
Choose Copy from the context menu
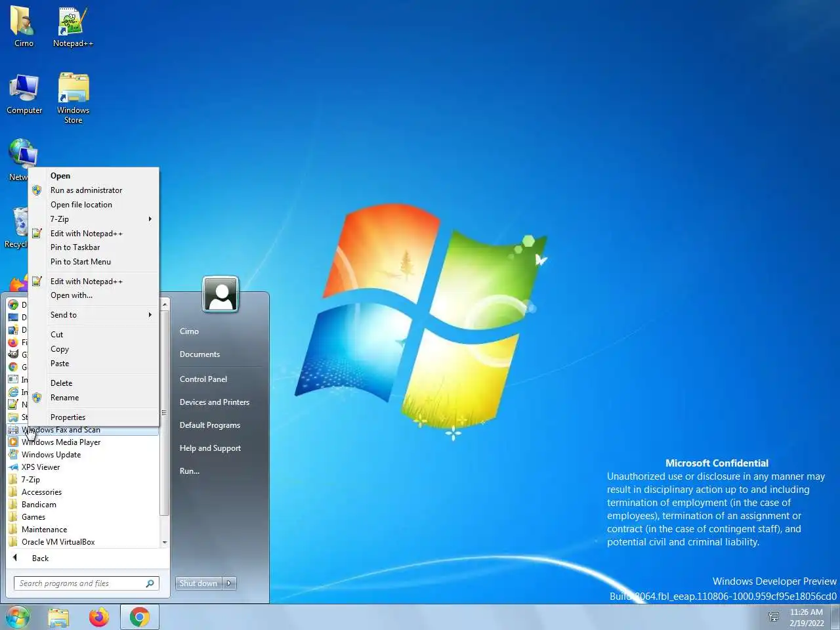pos(94,349)
